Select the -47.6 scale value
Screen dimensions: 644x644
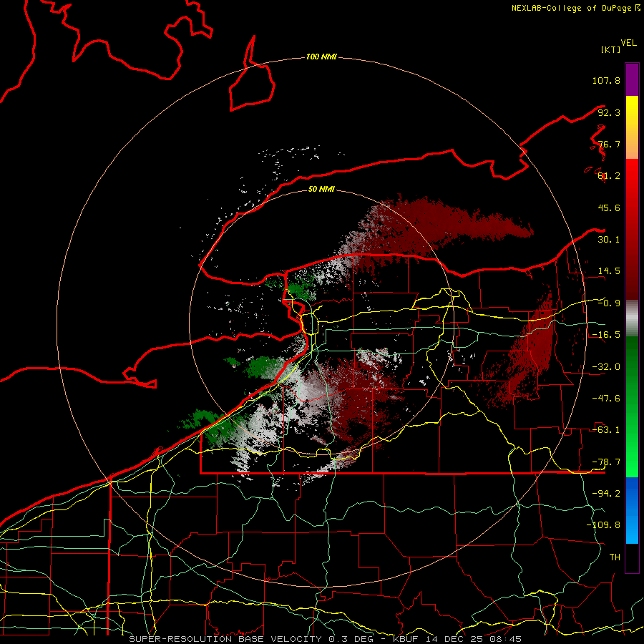click(x=606, y=399)
